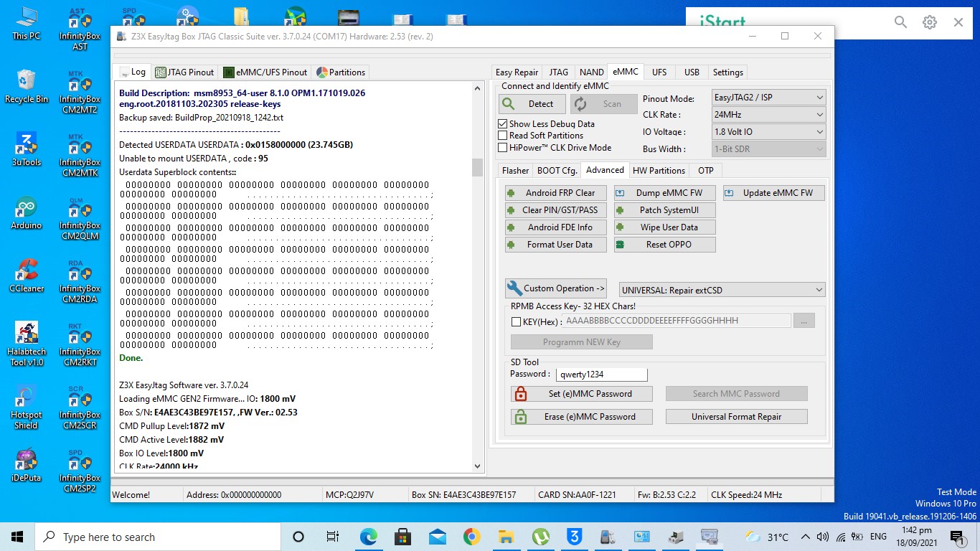Open This PC desktop icon
980x551 pixels.
[x=26, y=23]
